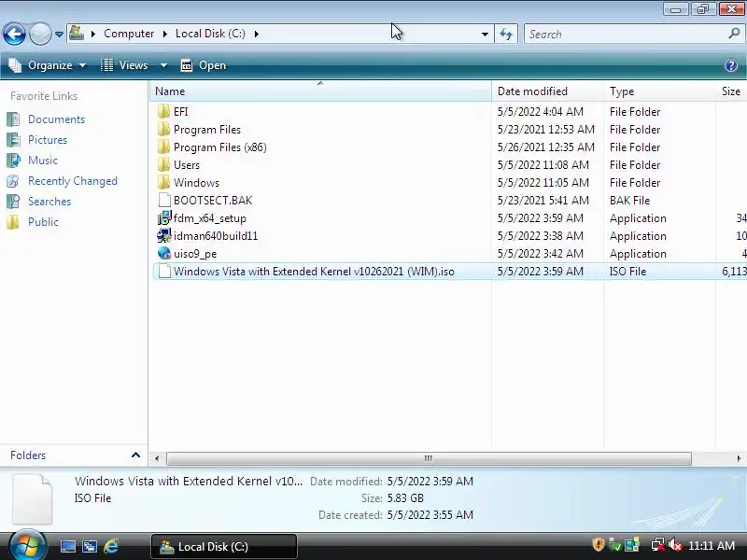The width and height of the screenshot is (747, 560).
Task: Open the Windows Start orb
Action: pyautogui.click(x=27, y=546)
